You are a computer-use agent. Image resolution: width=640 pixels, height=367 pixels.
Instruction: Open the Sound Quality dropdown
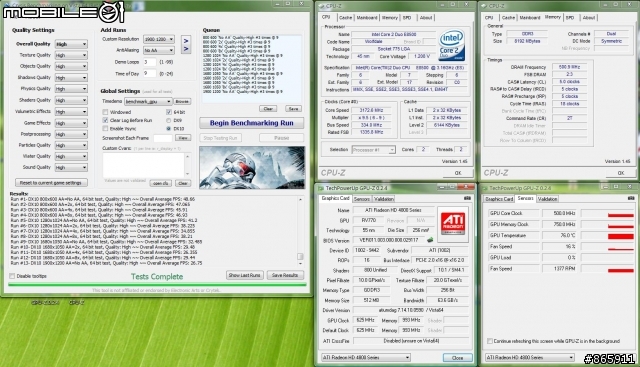pyautogui.click(x=71, y=167)
